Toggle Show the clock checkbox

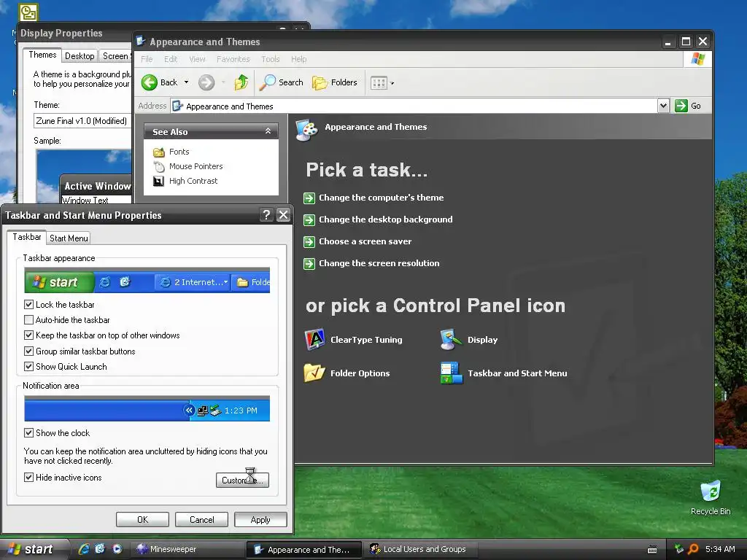click(28, 433)
